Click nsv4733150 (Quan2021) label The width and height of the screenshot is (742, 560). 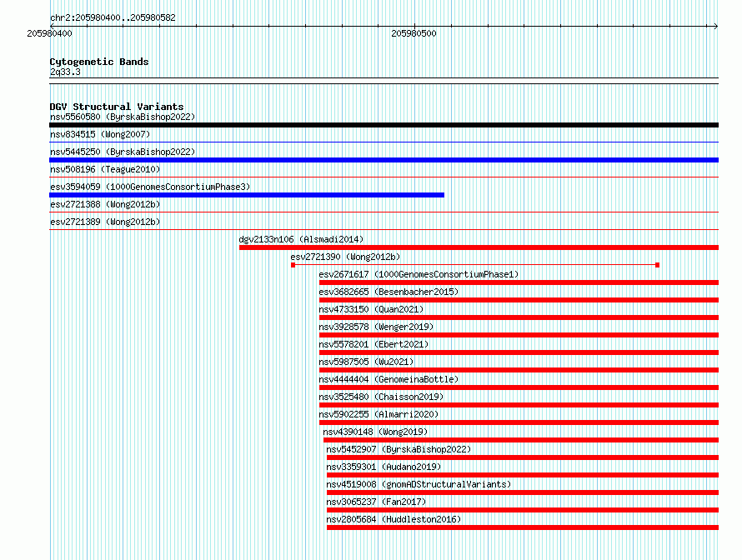click(372, 309)
